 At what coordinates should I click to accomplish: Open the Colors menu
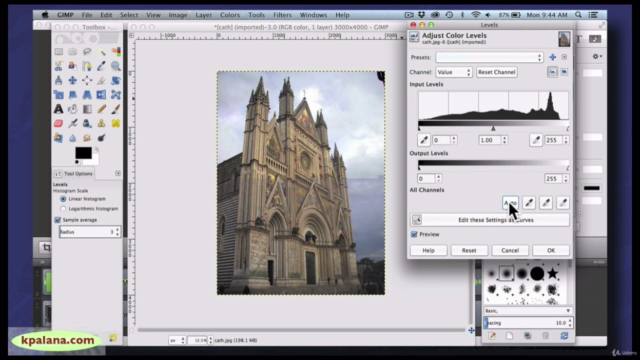pyautogui.click(x=230, y=15)
